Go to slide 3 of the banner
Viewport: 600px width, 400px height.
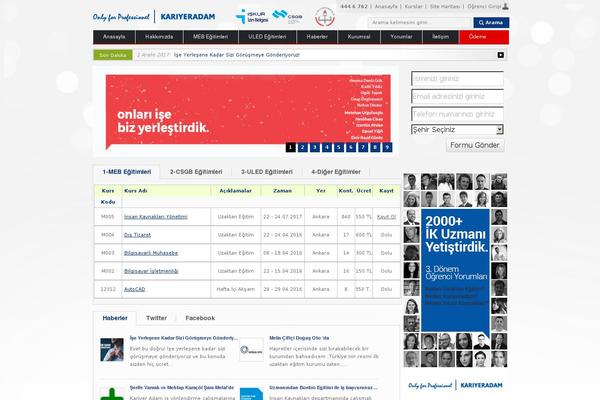315,147
